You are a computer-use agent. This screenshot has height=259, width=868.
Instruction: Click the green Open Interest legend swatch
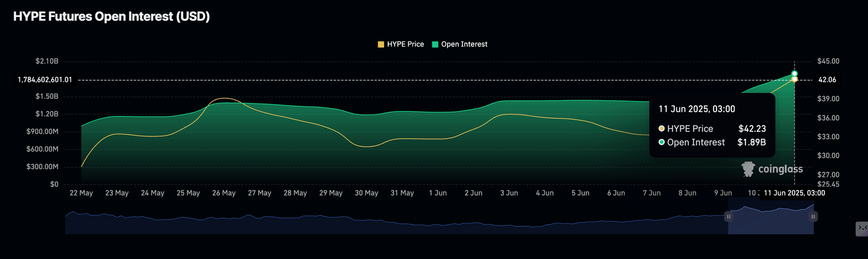coord(435,44)
